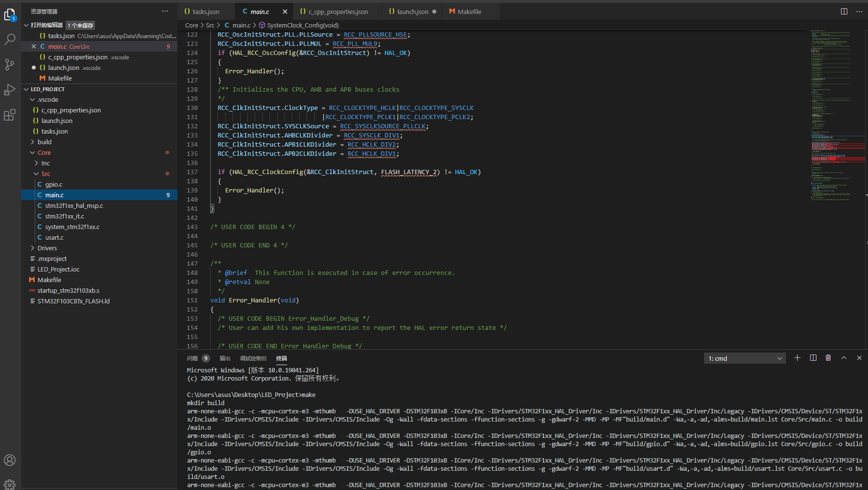The height and width of the screenshot is (490, 868).
Task: Create a new terminal with the plus icon
Action: tap(797, 358)
